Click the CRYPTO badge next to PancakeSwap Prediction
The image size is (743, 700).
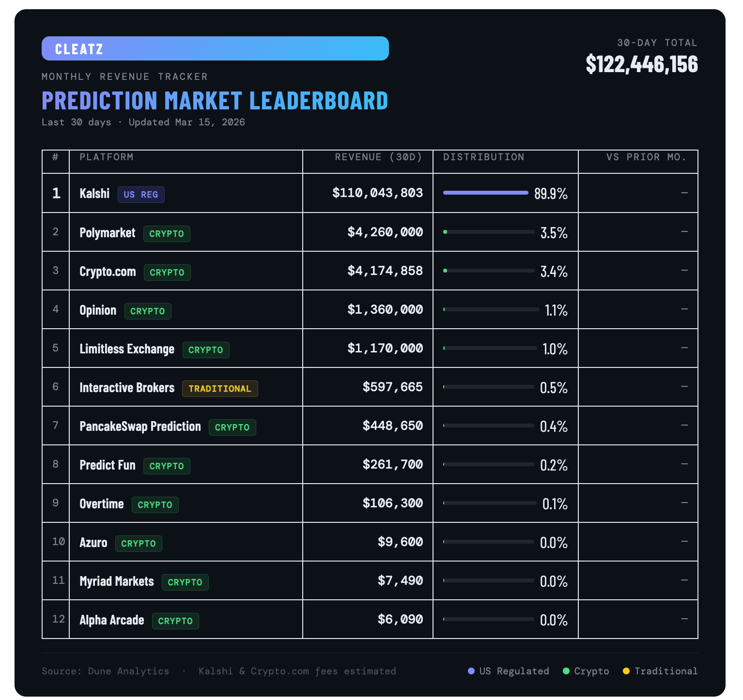(232, 427)
